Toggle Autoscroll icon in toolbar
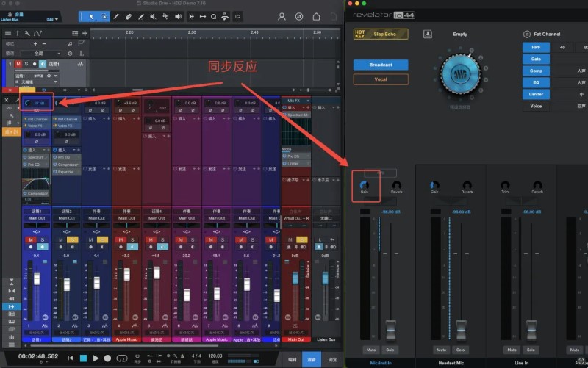Screen dimensions: 588x368 point(191,16)
